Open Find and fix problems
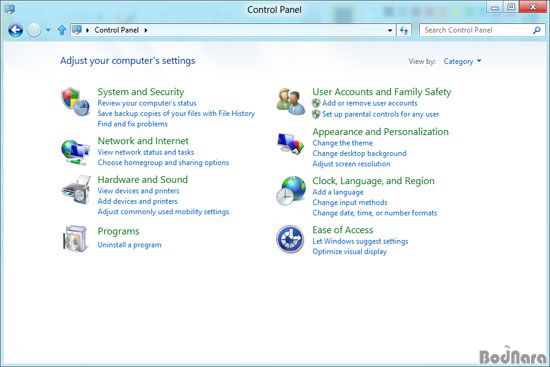Viewport: 550px width, 367px height. 133,124
